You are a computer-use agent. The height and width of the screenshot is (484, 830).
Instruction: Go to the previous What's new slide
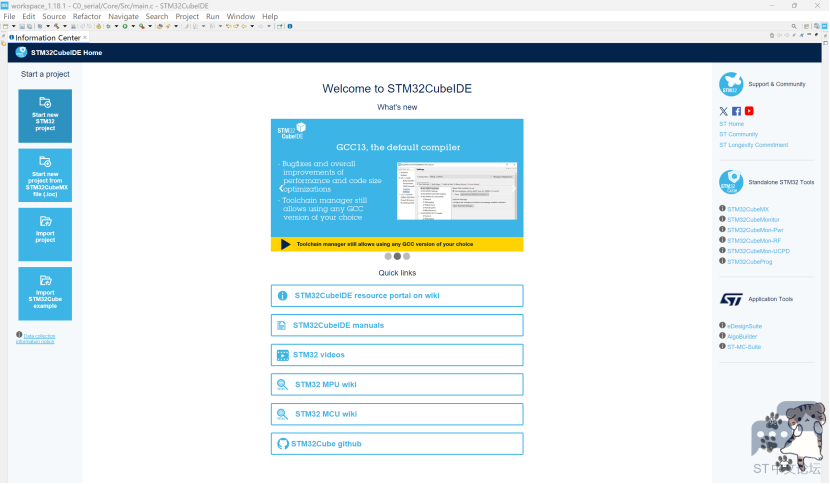click(281, 188)
